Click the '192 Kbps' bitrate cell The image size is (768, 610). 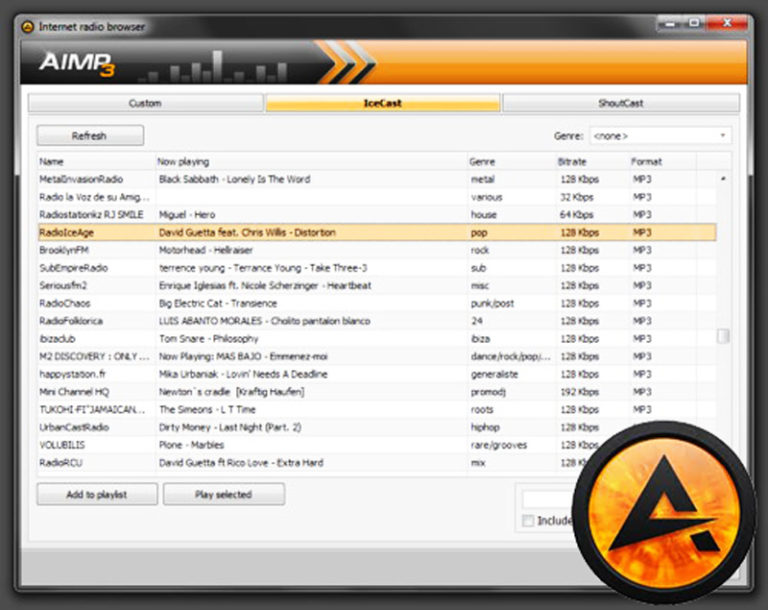[579, 392]
